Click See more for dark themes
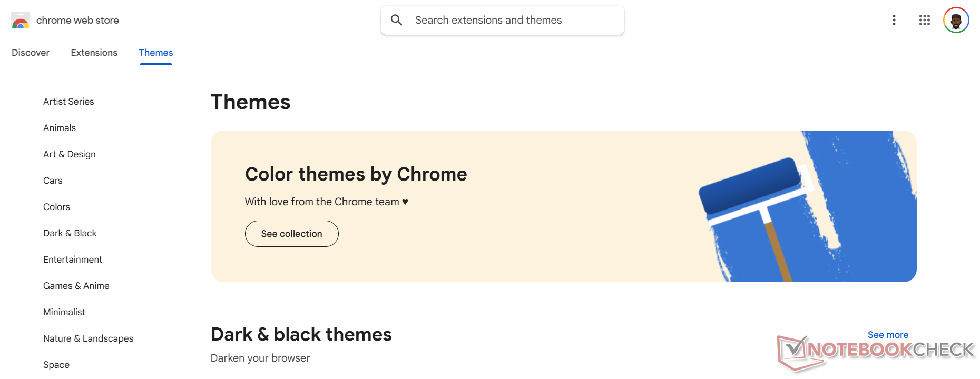The image size is (980, 379). coord(888,335)
